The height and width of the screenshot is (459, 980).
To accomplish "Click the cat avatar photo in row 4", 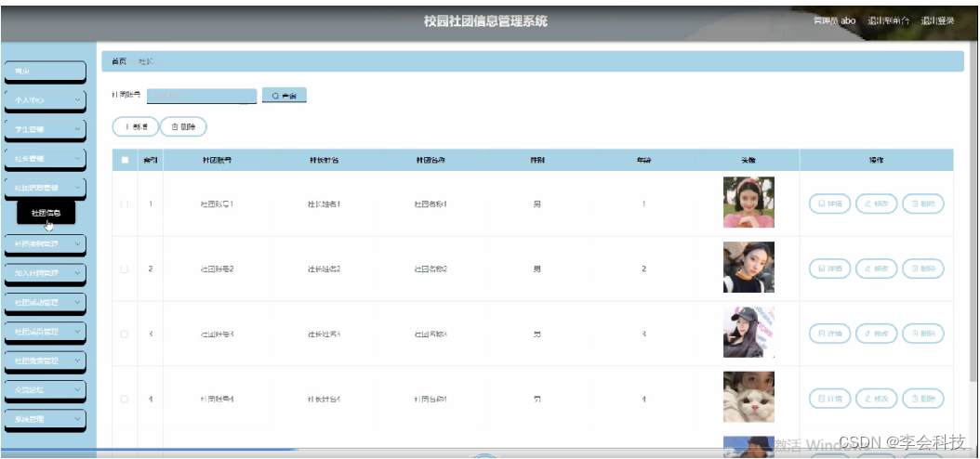I will 748,397.
